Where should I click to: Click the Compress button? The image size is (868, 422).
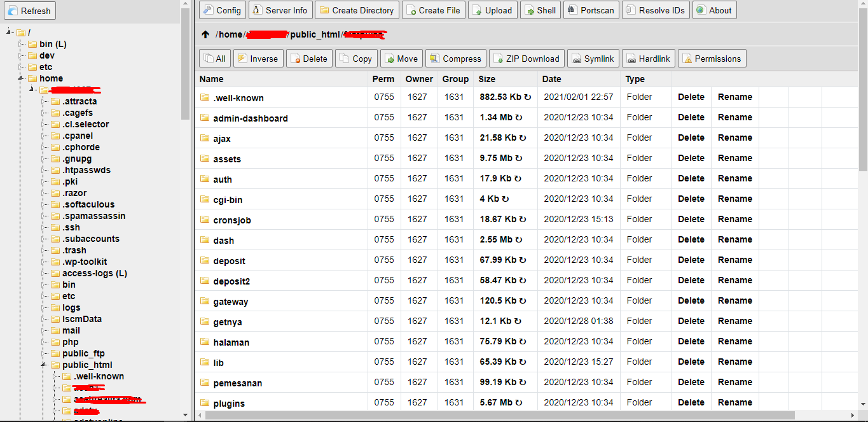456,59
